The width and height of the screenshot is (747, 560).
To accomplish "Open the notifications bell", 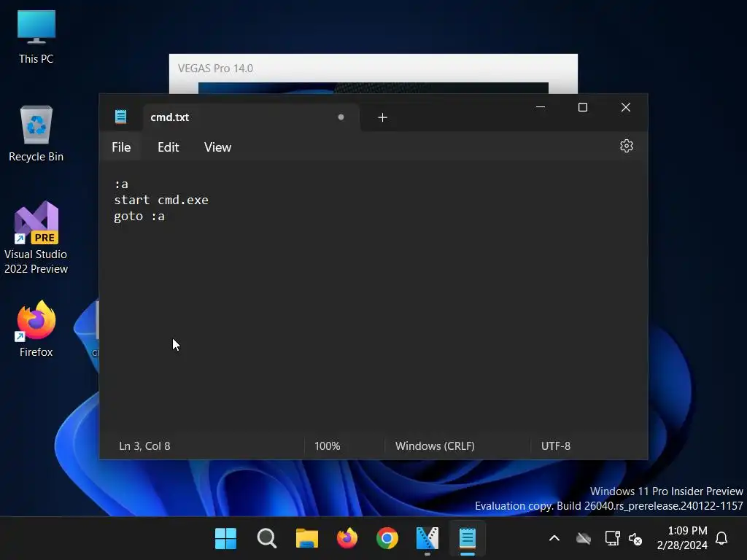I will [721, 539].
